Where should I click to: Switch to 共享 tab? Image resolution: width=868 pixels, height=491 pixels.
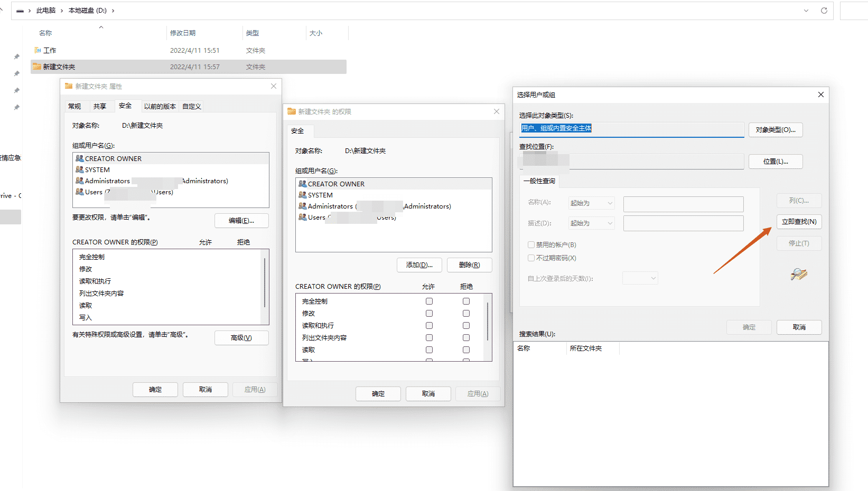100,106
